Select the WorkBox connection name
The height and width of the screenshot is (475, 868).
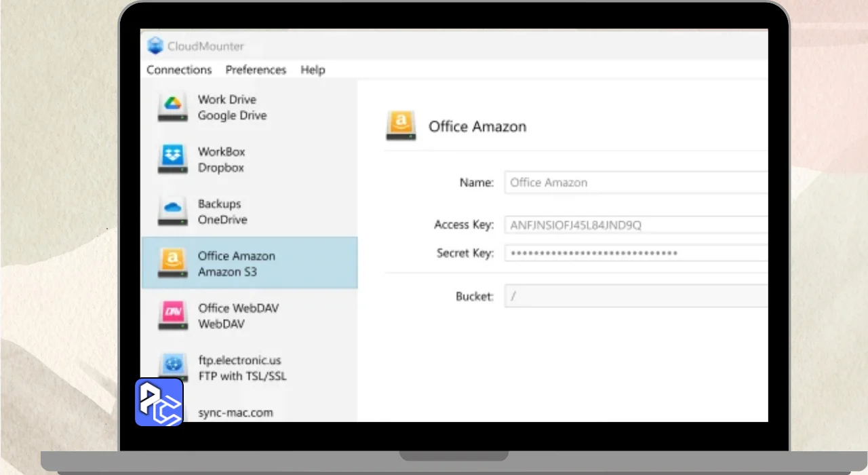(221, 151)
